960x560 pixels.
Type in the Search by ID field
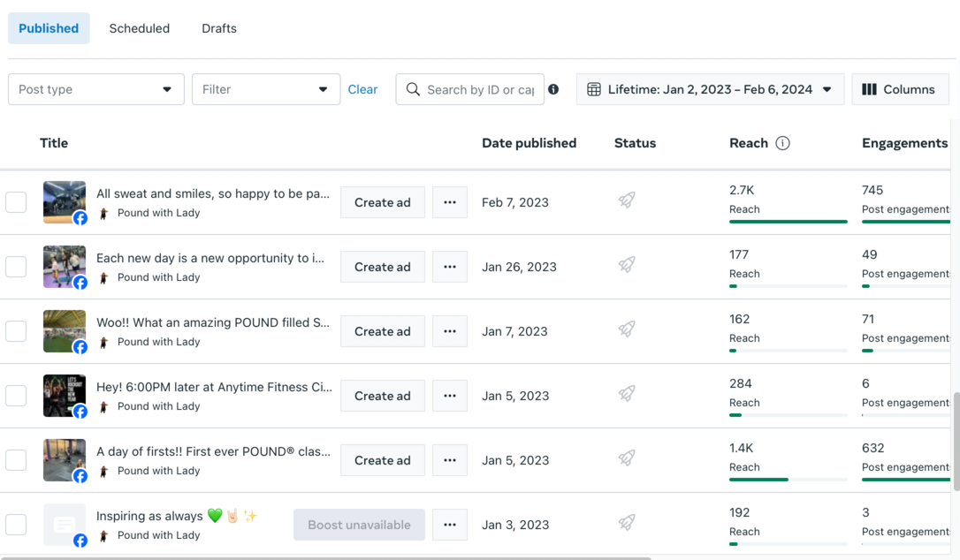coord(480,89)
